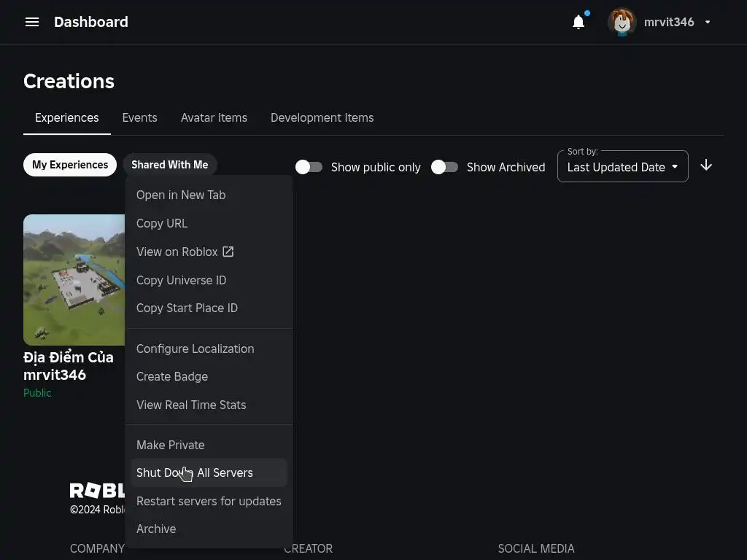
Task: Choose Make Private
Action: [x=209, y=445]
